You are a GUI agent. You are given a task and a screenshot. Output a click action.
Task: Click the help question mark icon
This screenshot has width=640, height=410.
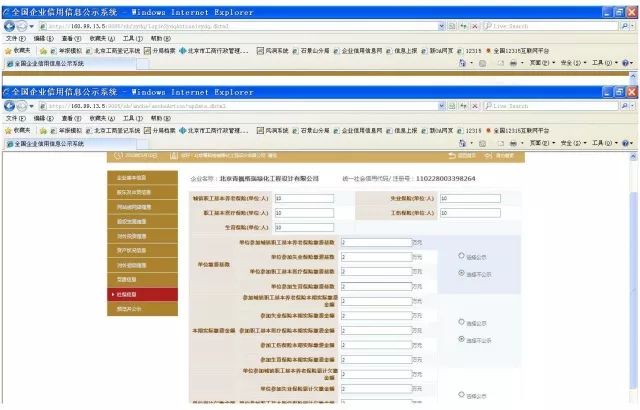tap(625, 145)
